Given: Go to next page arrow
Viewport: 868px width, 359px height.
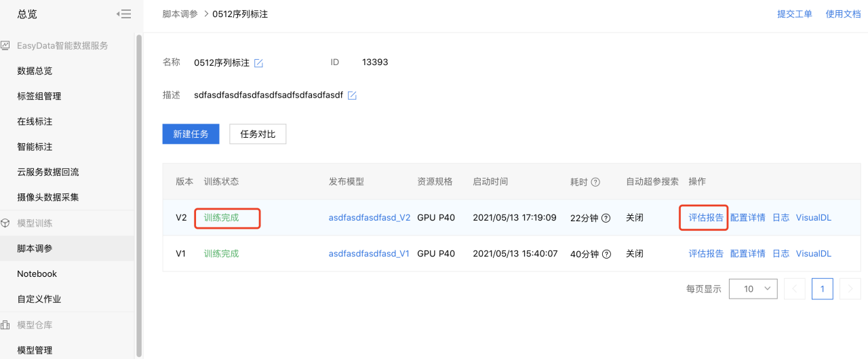Looking at the screenshot, I should [850, 288].
